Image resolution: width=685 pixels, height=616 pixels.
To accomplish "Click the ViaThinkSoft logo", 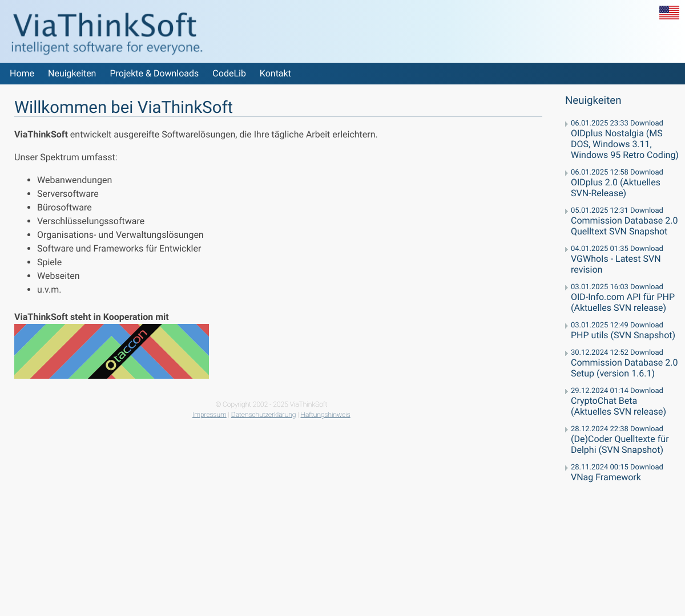I will [107, 33].
